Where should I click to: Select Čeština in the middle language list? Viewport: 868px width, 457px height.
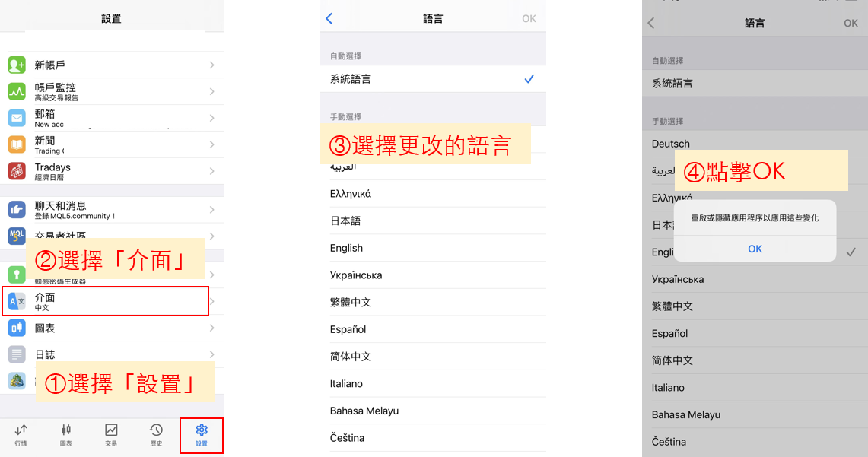433,438
